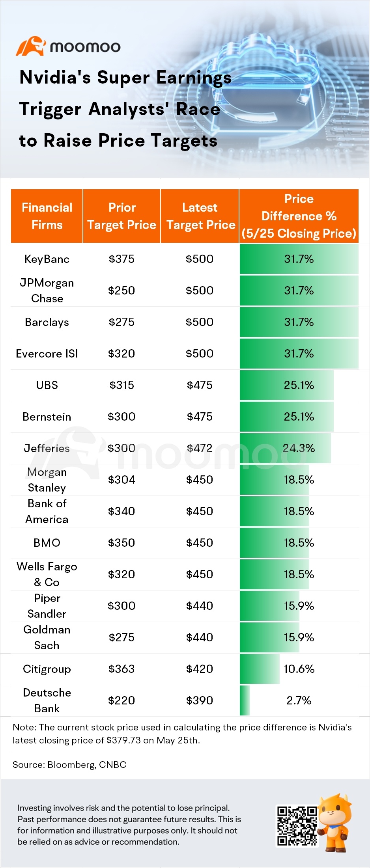Click Morgan Stanley's $304 prior target

click(x=121, y=480)
